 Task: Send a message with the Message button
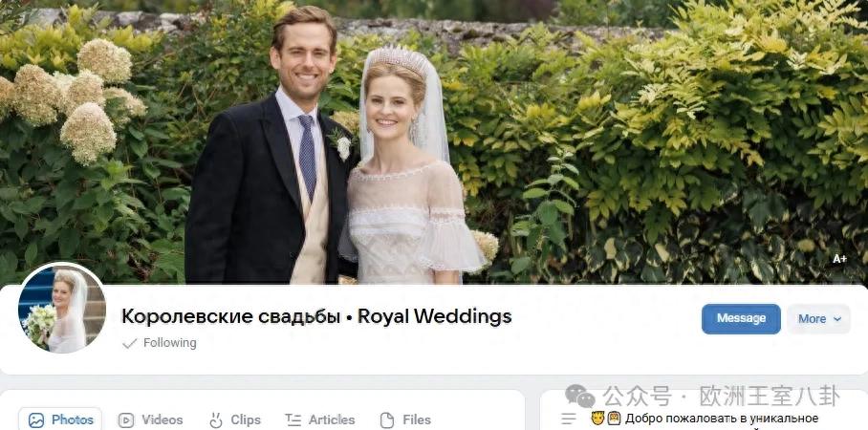coord(741,319)
